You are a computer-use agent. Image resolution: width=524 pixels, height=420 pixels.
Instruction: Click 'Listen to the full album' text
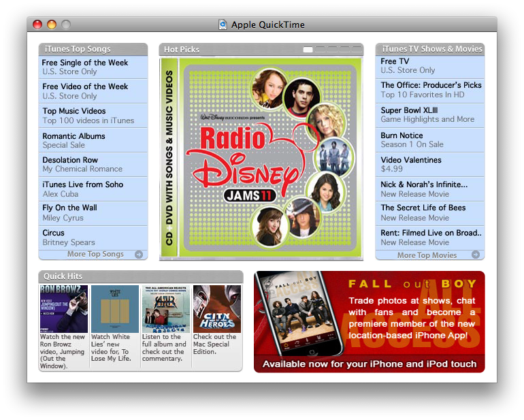point(164,348)
